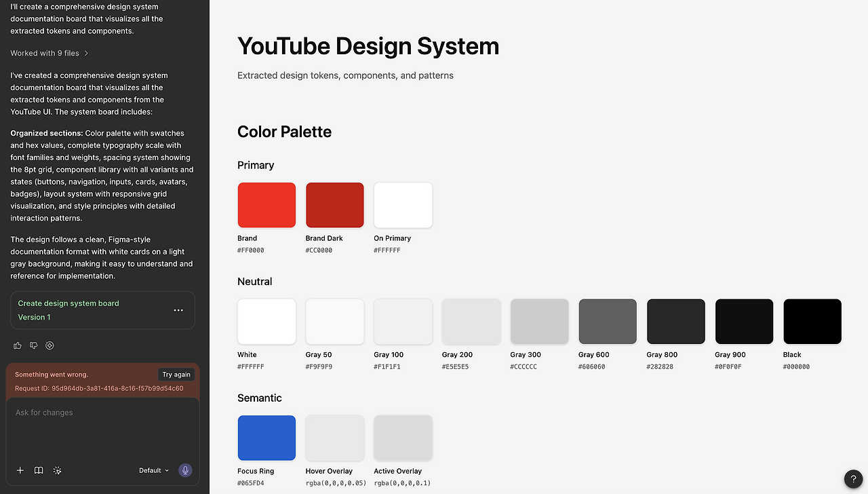Click the hex value #F1F1F1
This screenshot has height=494, width=868.
click(x=387, y=366)
